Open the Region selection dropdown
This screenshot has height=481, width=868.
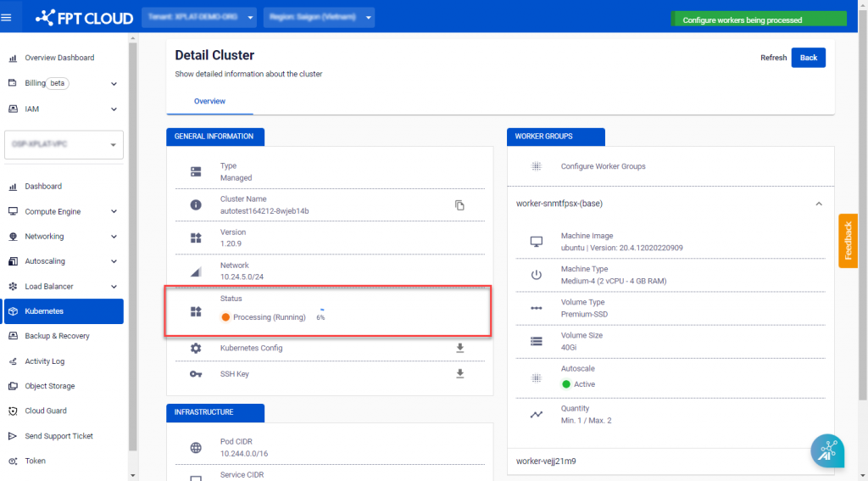pos(320,17)
